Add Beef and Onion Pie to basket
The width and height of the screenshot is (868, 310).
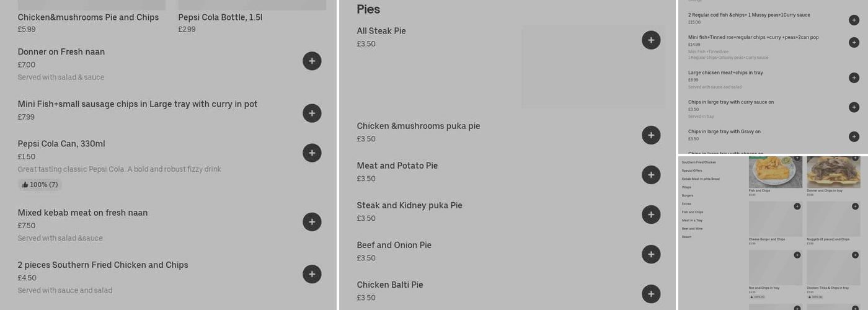click(650, 254)
